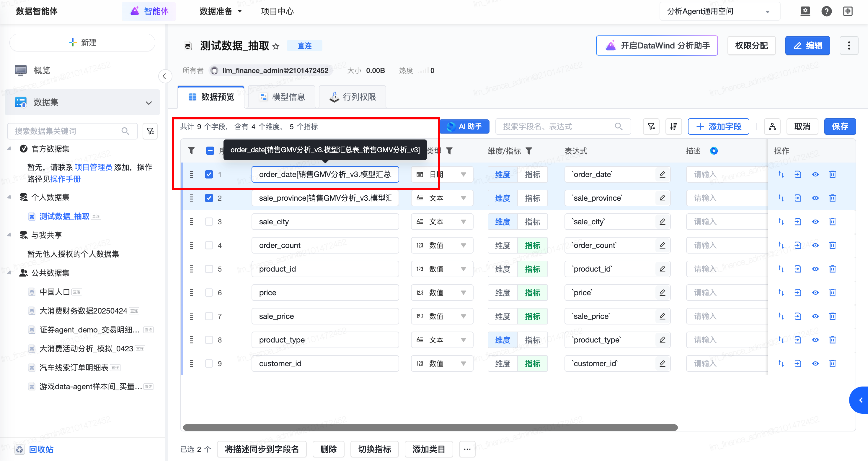
Task: Check the order_count row checkbox
Action: (209, 245)
